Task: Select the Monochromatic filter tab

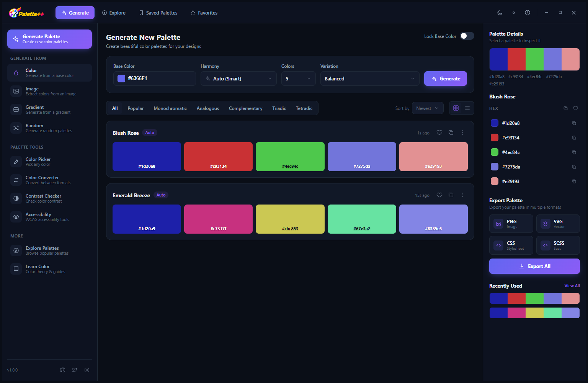Action: [170, 108]
